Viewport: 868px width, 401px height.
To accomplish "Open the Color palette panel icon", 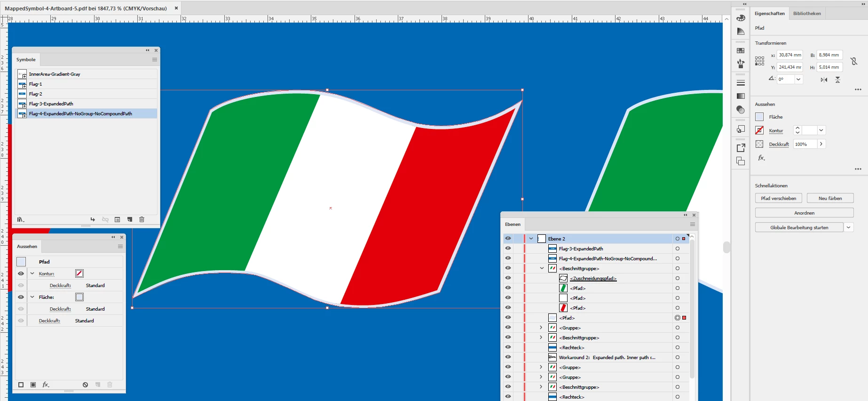I will pos(741,18).
